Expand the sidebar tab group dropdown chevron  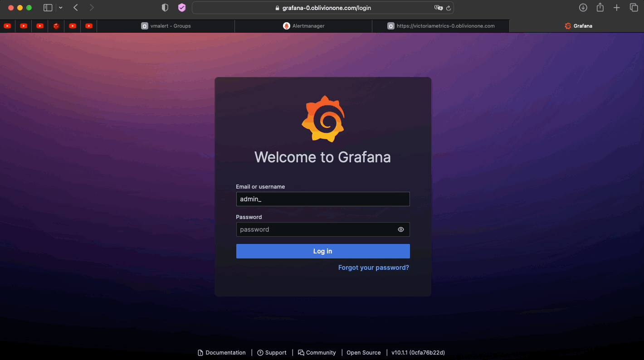(x=61, y=8)
